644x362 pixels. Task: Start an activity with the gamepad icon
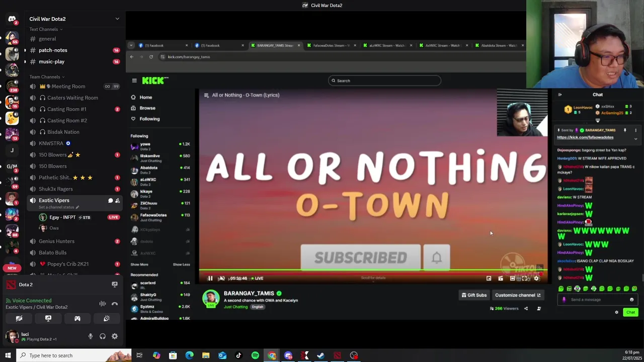point(77,318)
